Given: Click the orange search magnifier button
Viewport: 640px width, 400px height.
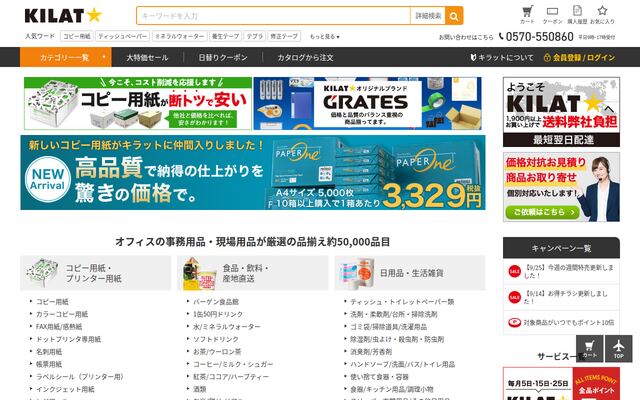Looking at the screenshot, I should pos(454,16).
